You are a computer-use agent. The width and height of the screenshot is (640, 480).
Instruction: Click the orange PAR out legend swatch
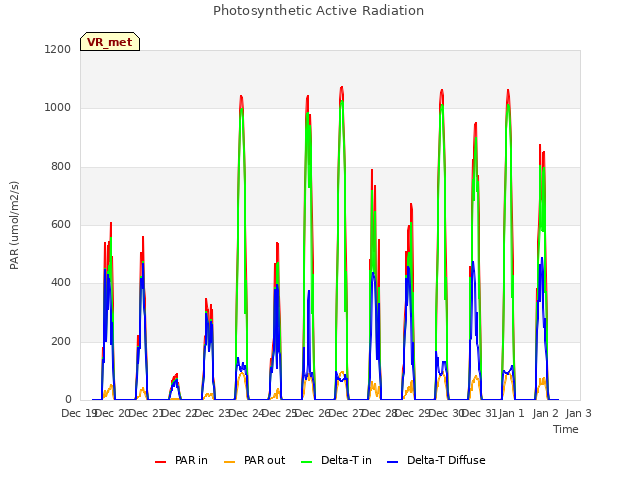[230, 461]
